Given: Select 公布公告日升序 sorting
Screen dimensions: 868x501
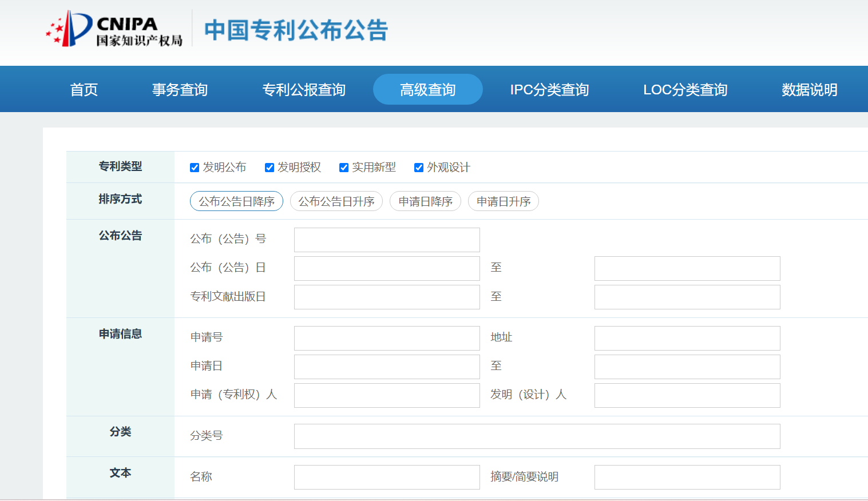Looking at the screenshot, I should [336, 201].
